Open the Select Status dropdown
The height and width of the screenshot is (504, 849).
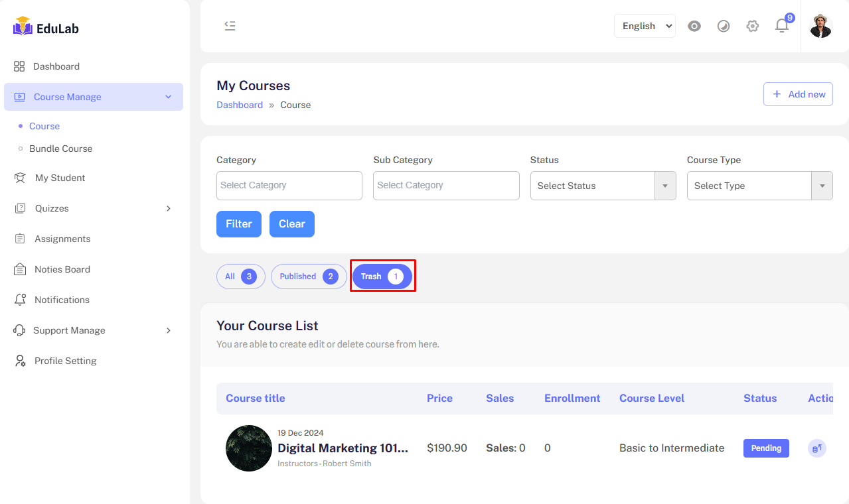point(603,186)
